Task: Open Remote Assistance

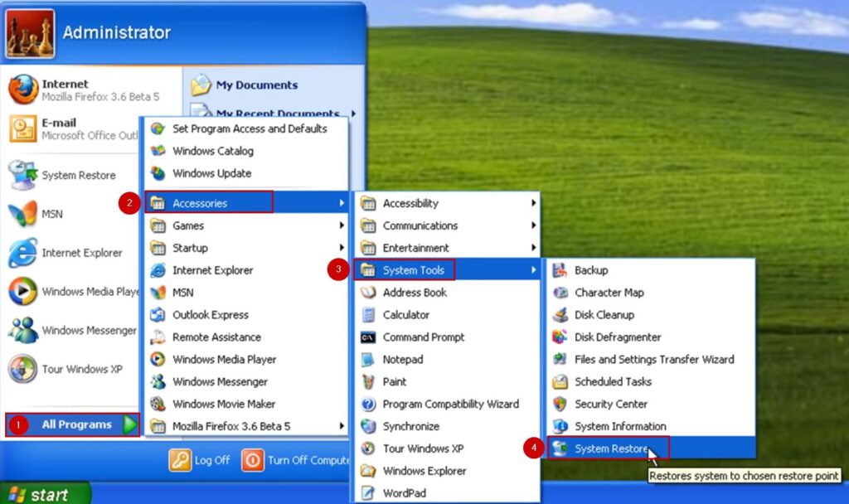Action: click(x=246, y=337)
